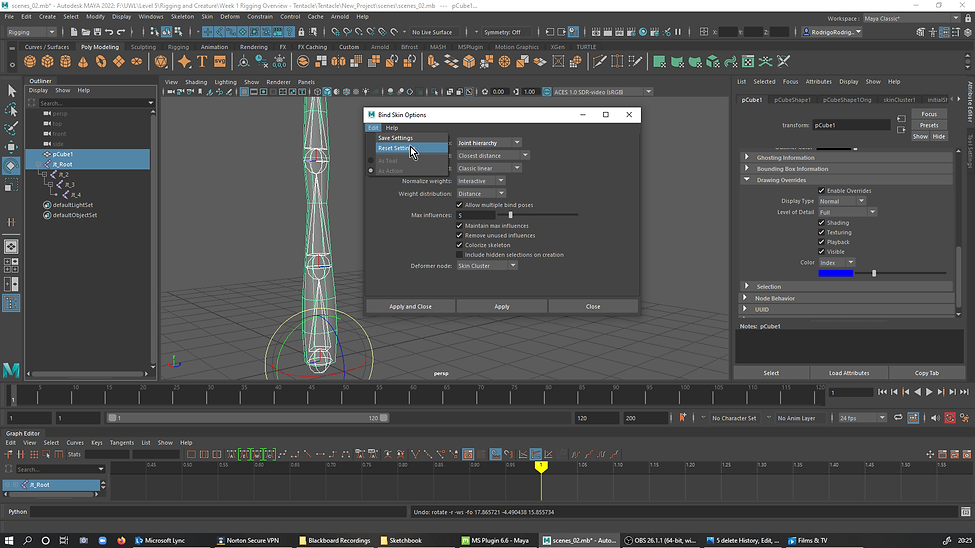Image resolution: width=975 pixels, height=548 pixels.
Task: Switch to the Rigging shelf tab
Action: pos(178,47)
